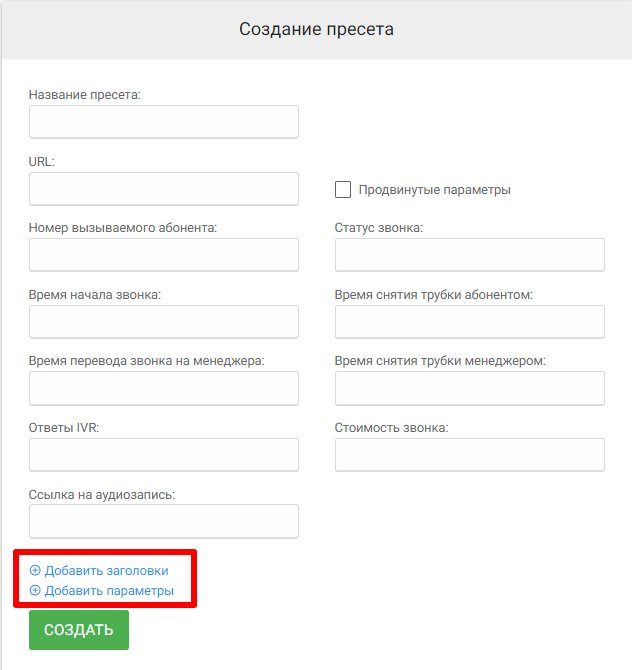Click the 'Стоимость звонка' input field
Screen dimensions: 632x670
pos(469,455)
